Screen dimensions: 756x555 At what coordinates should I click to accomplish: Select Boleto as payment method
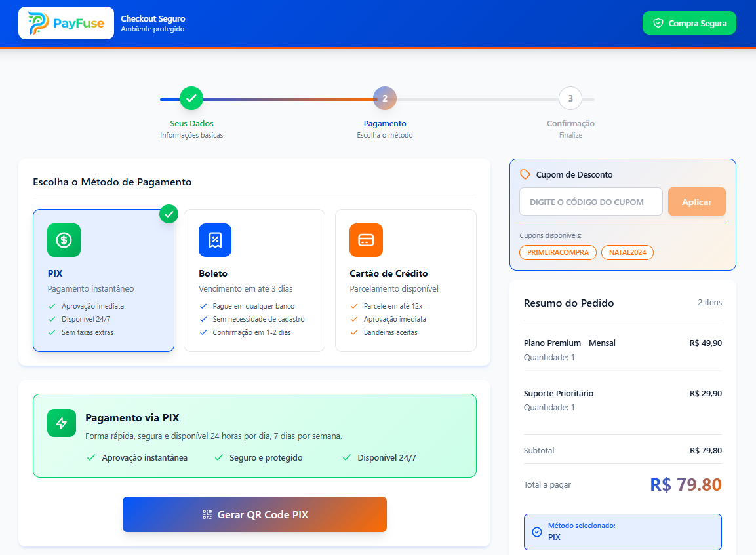[254, 280]
